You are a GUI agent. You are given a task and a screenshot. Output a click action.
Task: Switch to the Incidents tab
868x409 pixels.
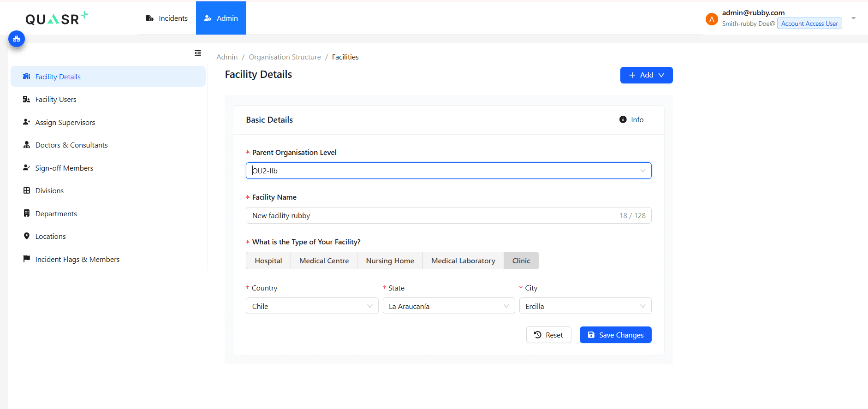point(167,18)
